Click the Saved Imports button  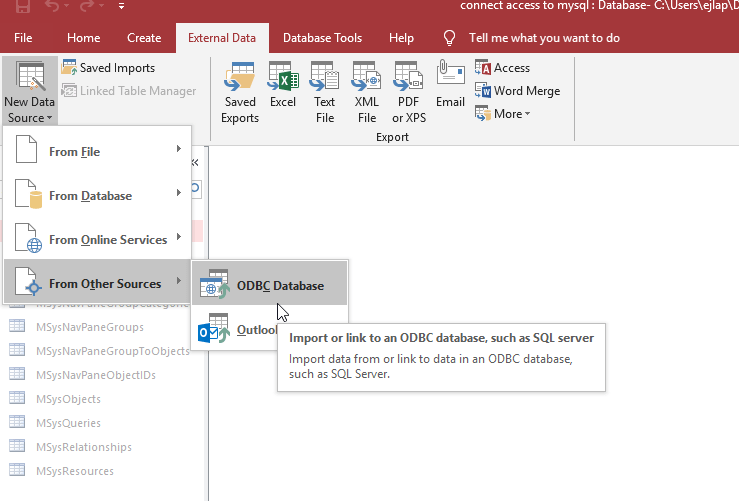[108, 68]
